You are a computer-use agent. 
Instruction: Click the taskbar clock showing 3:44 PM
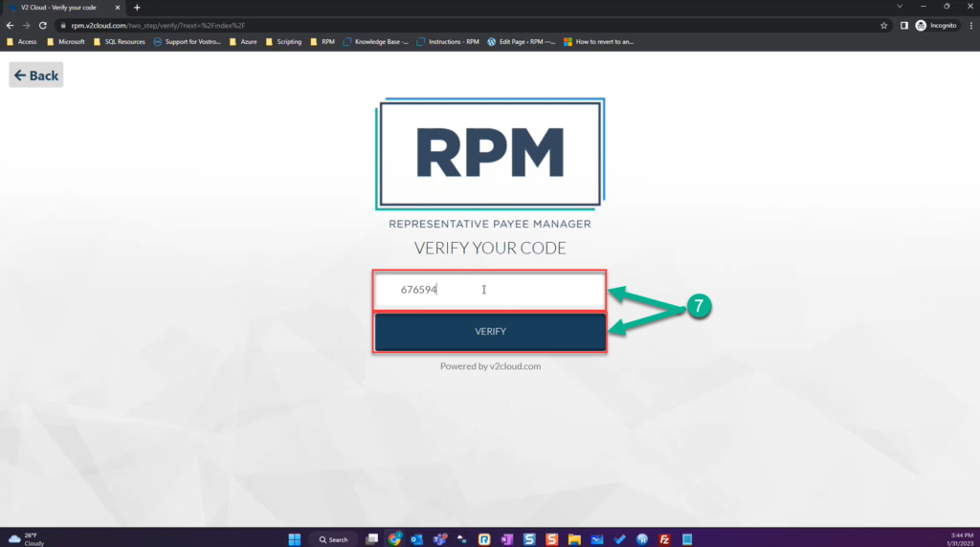tap(961, 539)
